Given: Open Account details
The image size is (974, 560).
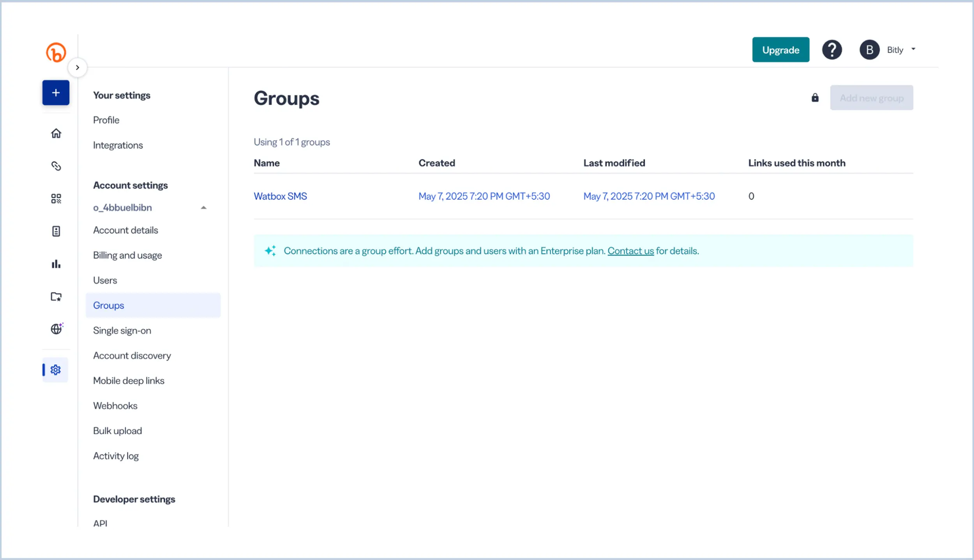Looking at the screenshot, I should click(125, 230).
